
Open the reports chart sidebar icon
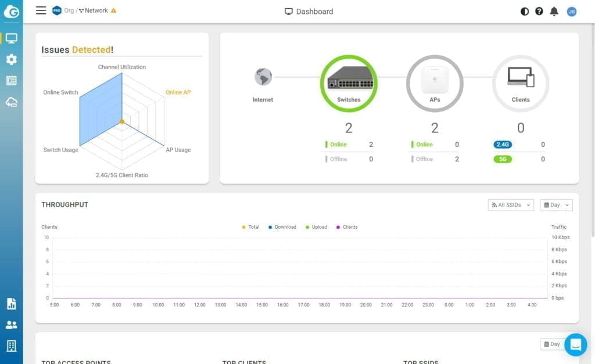coord(11,304)
